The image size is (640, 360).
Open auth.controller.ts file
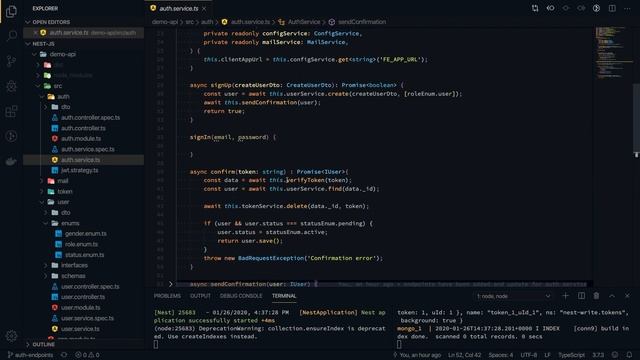[x=83, y=128]
